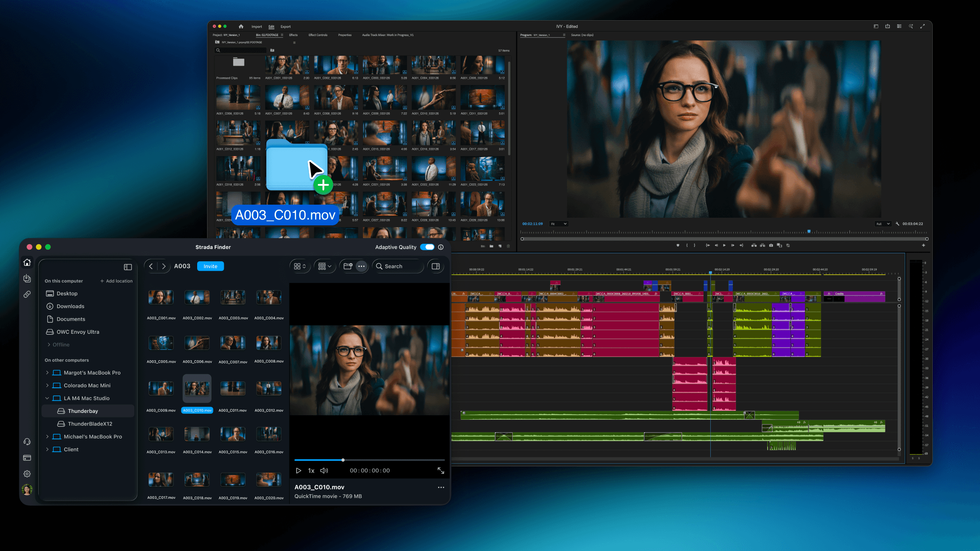Screen dimensions: 980x551
Task: Collapse LA M4 Mac Studio
Action: pyautogui.click(x=47, y=399)
